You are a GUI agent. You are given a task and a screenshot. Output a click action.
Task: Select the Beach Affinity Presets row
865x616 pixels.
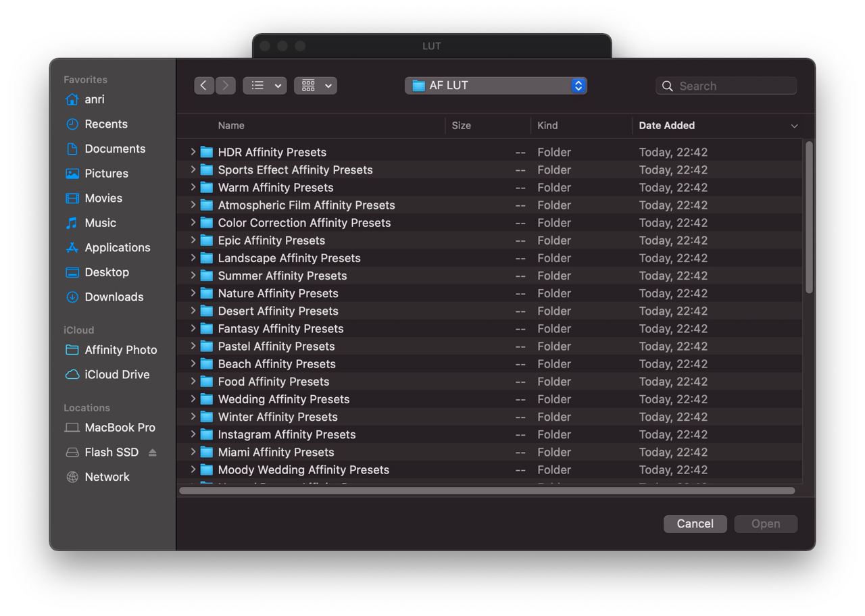pos(491,364)
